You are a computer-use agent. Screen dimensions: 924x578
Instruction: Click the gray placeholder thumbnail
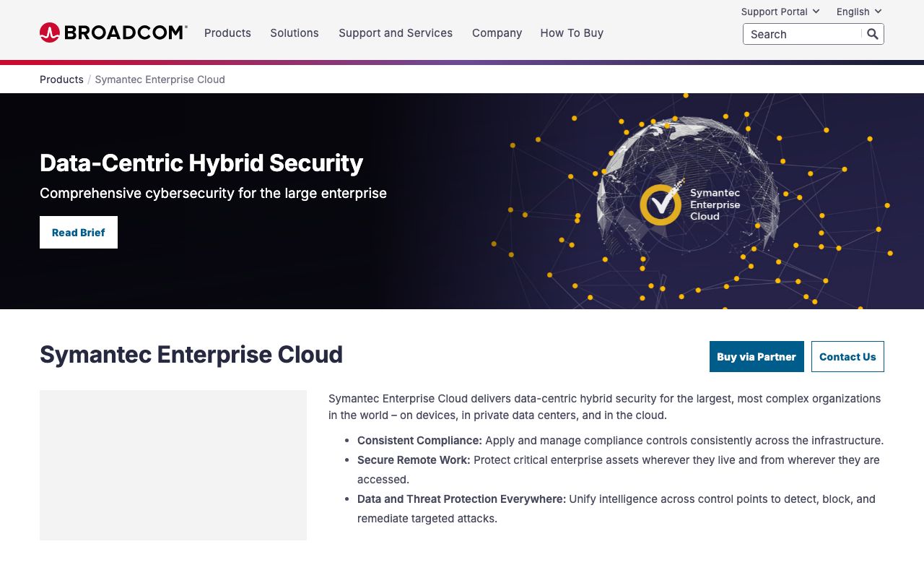[x=173, y=465]
